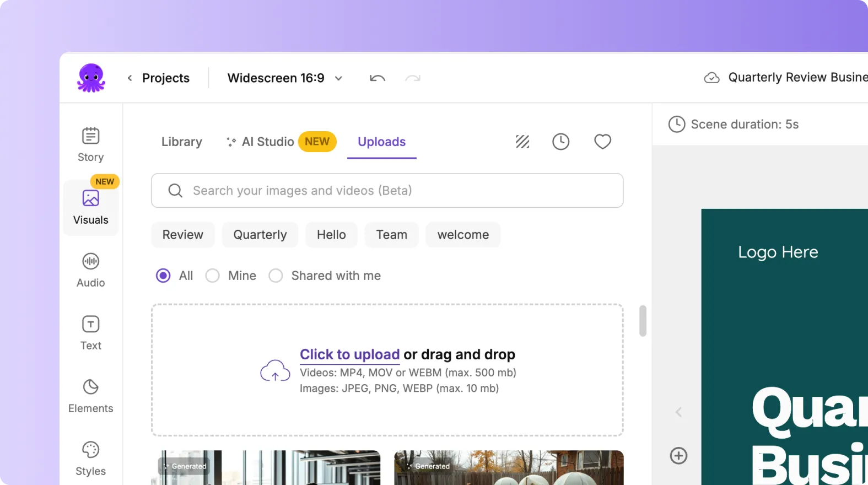Open favorites with the heart icon
This screenshot has width=868, height=485.
[602, 142]
